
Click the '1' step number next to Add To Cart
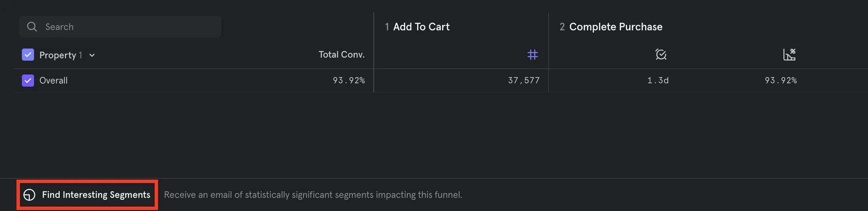coord(387,27)
